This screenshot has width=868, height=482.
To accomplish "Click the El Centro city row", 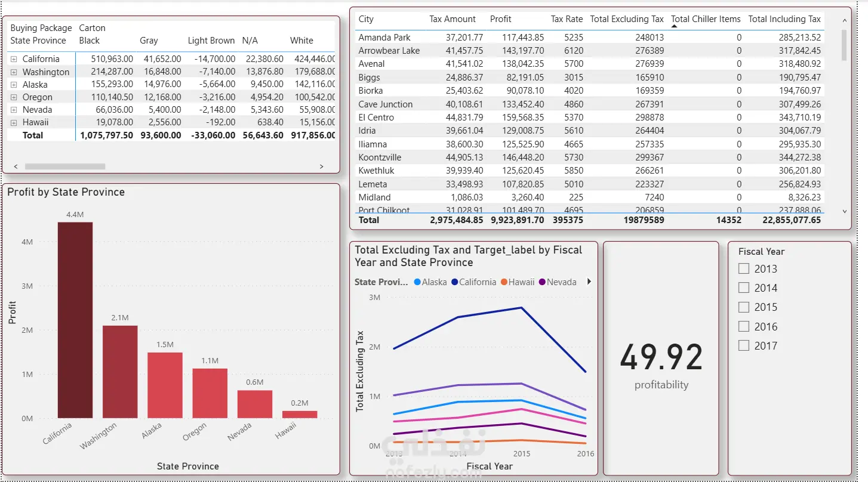I will click(x=590, y=117).
